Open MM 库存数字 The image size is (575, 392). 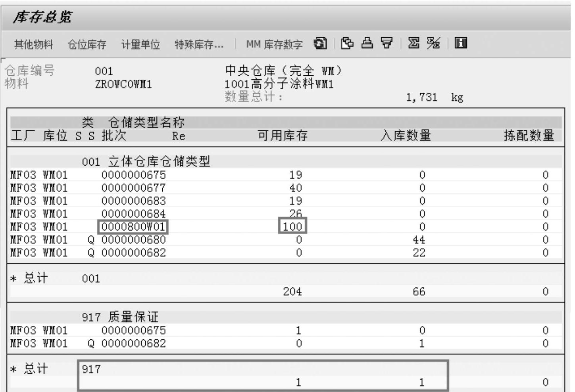274,44
